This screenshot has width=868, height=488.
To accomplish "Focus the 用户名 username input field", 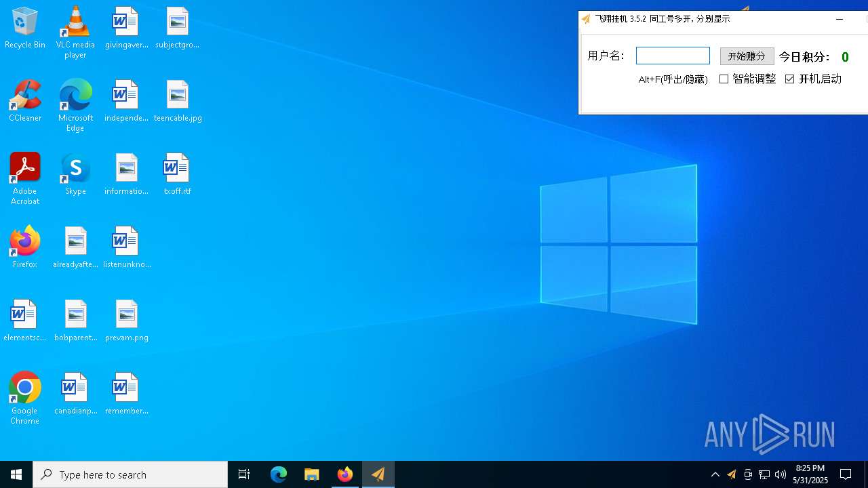I will pyautogui.click(x=673, y=56).
